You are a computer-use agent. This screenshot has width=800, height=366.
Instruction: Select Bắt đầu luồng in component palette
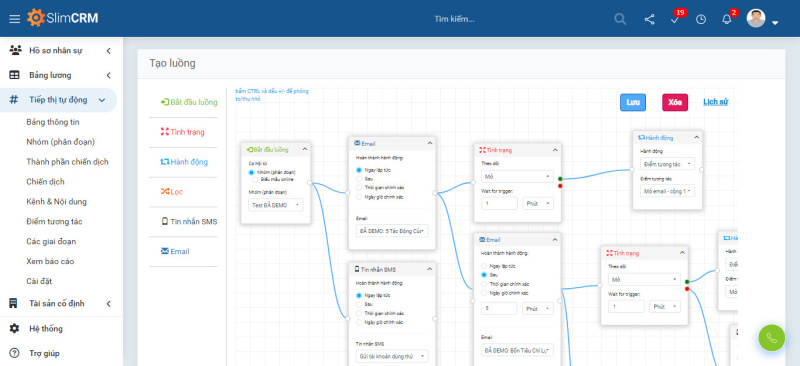click(x=189, y=102)
